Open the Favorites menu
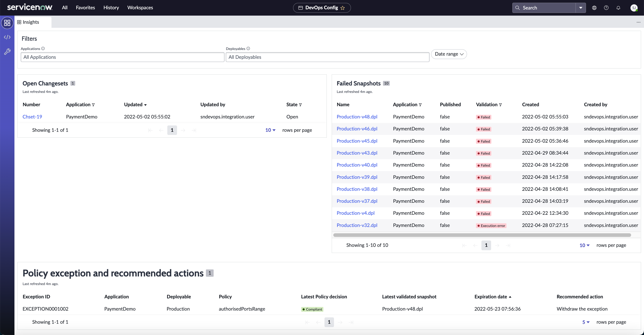Image resolution: width=644 pixels, height=335 pixels. (x=86, y=7)
